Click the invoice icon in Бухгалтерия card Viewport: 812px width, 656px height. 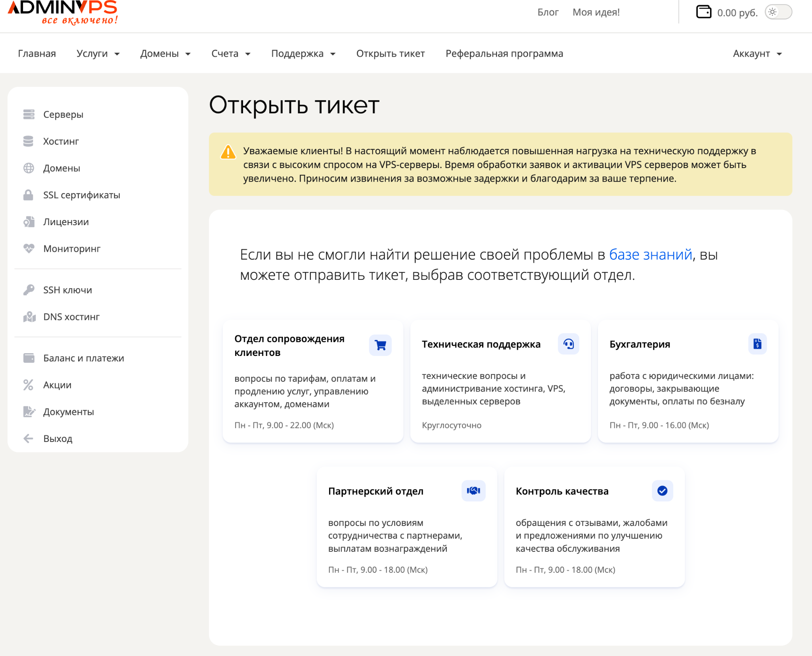(x=757, y=344)
